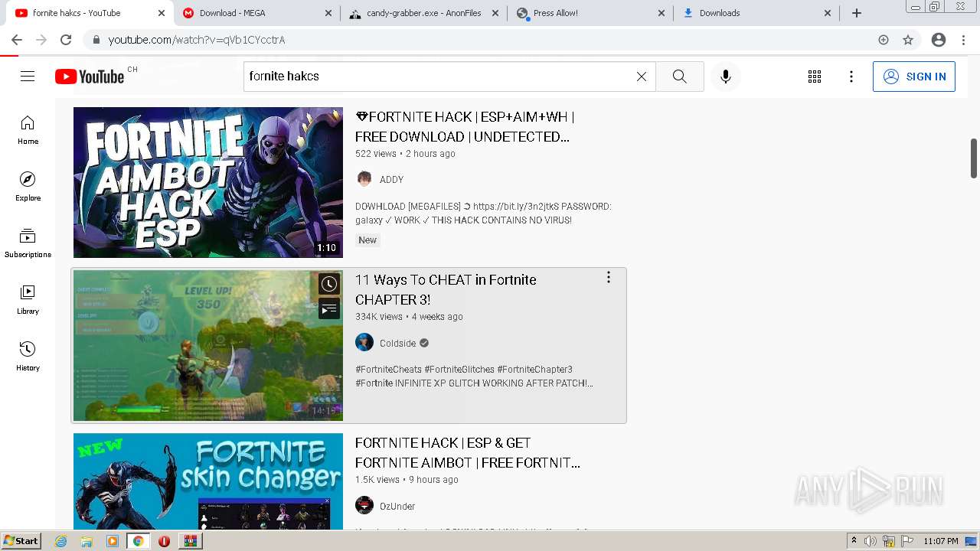Open Subscriptions in the sidebar

point(28,243)
